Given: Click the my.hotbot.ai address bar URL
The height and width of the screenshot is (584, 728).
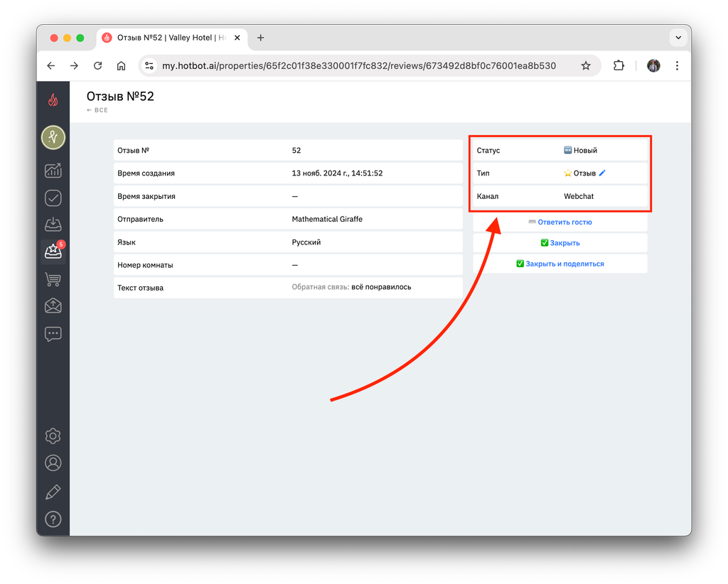Looking at the screenshot, I should point(358,66).
